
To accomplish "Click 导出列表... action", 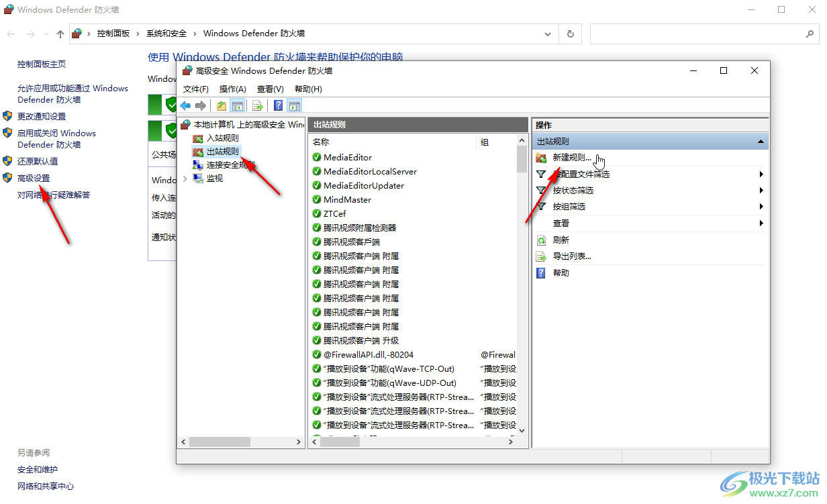I will [x=572, y=256].
